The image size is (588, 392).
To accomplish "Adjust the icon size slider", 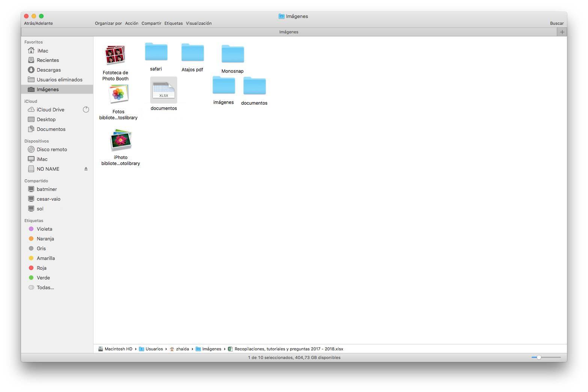I will (x=540, y=357).
